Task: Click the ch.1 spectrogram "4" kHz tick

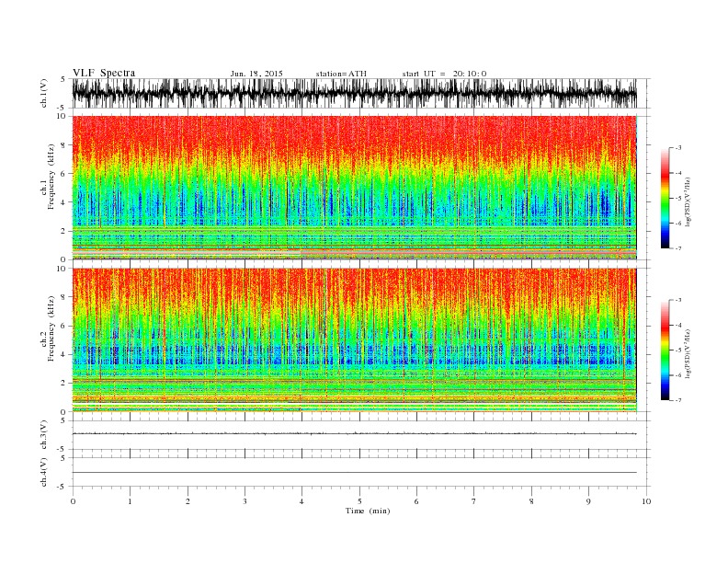Action: [x=64, y=202]
